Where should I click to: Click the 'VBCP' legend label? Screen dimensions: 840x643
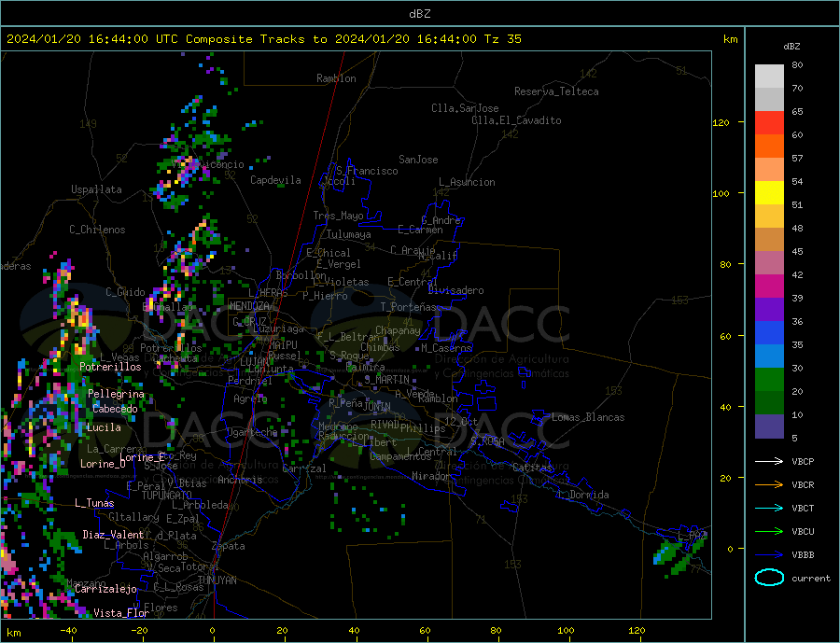click(803, 461)
